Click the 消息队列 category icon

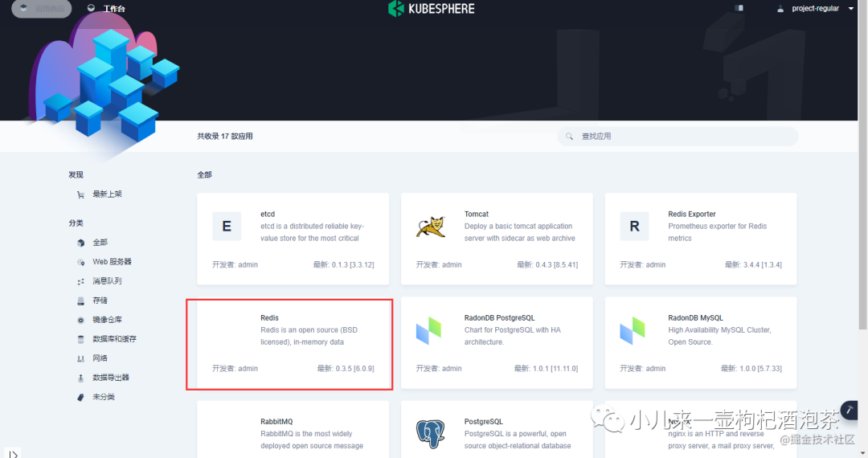click(81, 281)
